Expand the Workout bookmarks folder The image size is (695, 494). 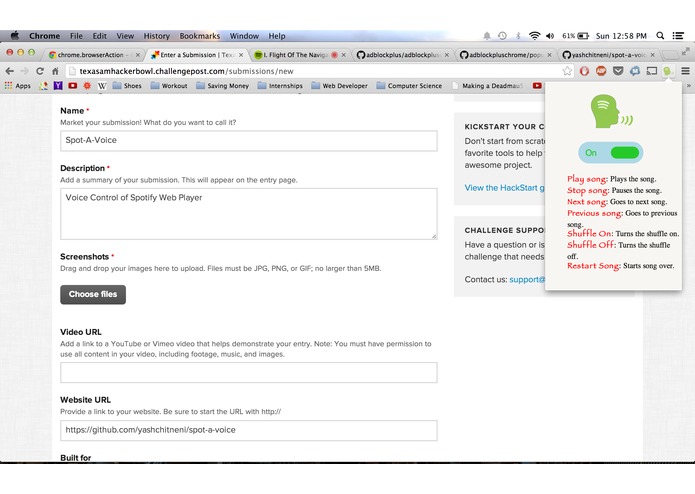coord(169,86)
